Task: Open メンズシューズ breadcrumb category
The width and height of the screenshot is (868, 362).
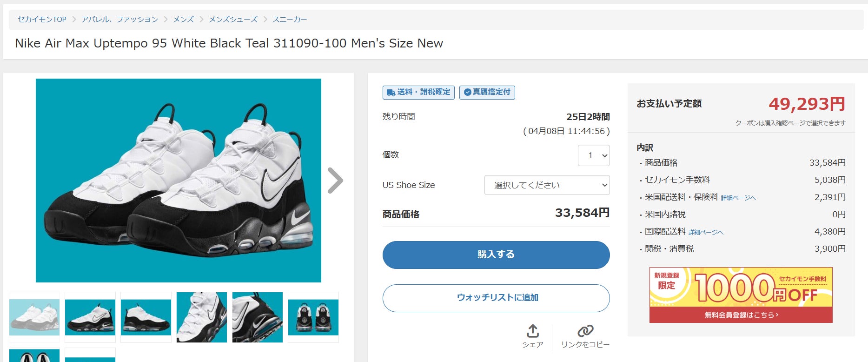Action: [233, 20]
